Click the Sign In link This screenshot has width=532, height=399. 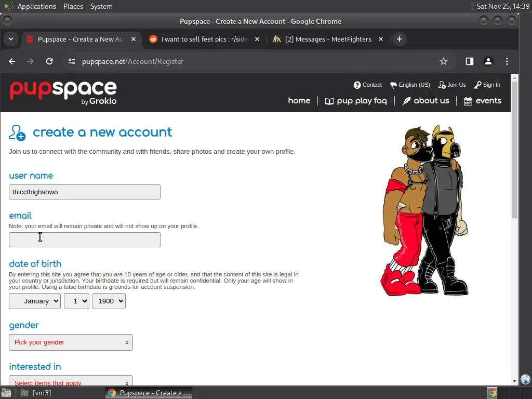point(487,85)
